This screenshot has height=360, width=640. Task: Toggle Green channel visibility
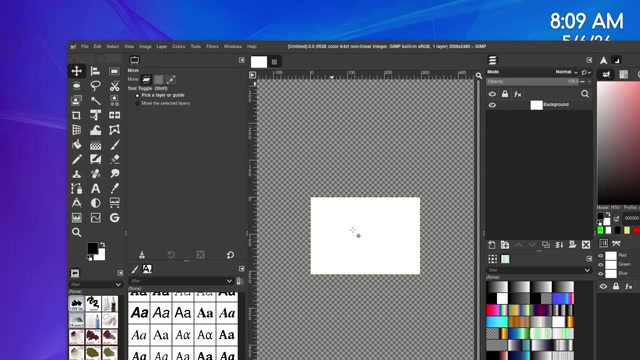601,264
